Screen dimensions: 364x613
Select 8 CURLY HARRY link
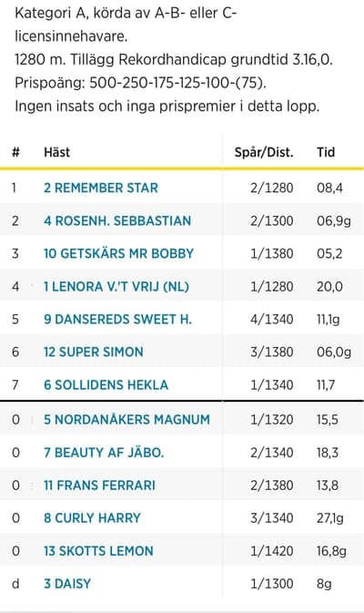pyautogui.click(x=92, y=518)
